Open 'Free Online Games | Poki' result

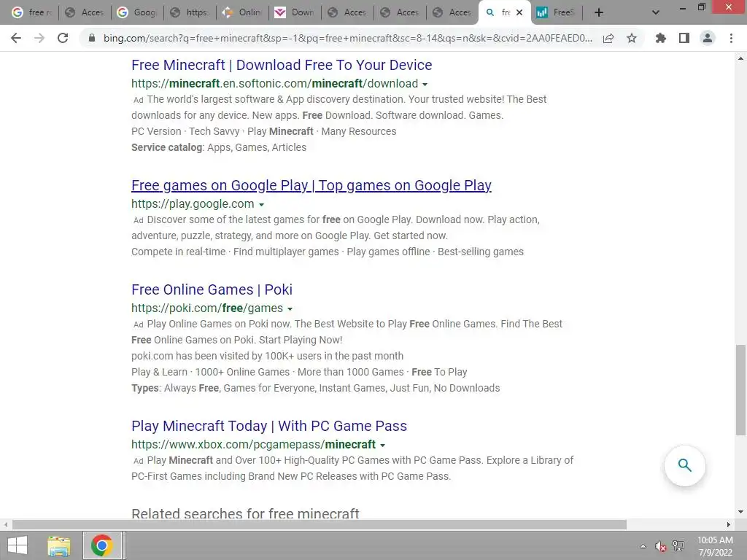[212, 289]
